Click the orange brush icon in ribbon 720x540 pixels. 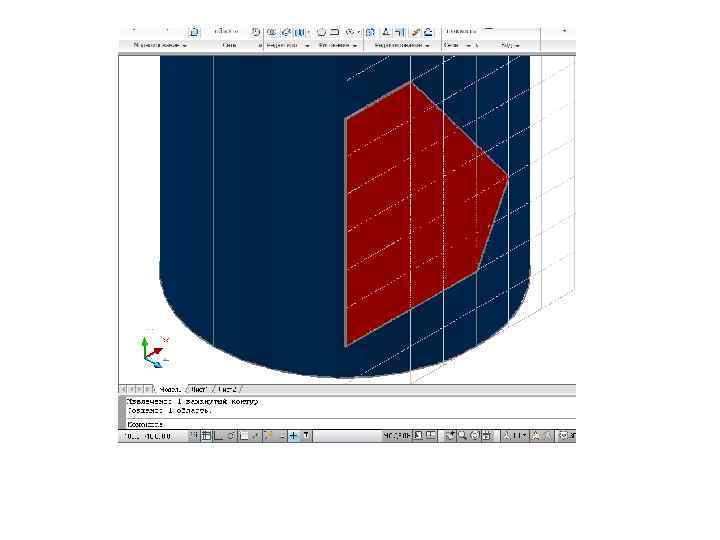pyautogui.click(x=416, y=32)
